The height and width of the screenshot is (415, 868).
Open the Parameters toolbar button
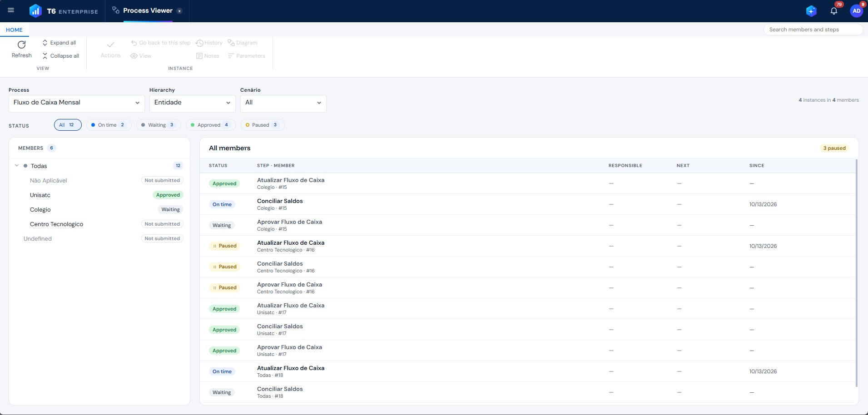pos(247,56)
